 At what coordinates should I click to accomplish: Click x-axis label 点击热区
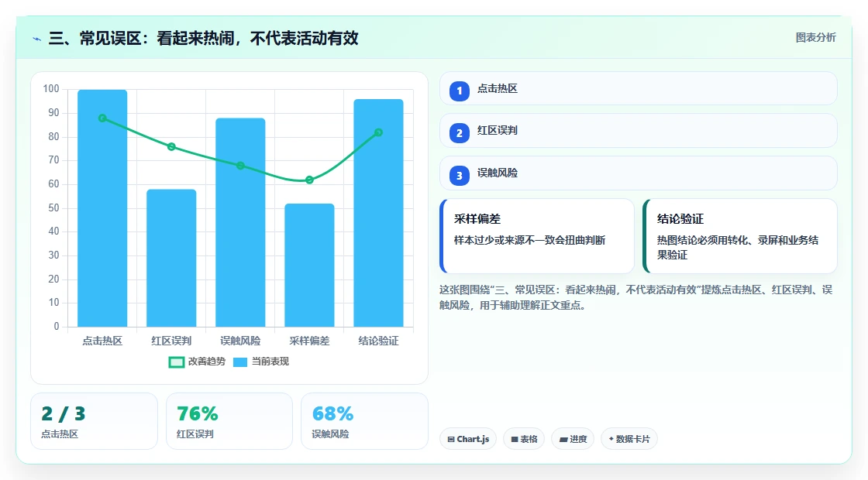click(x=102, y=341)
